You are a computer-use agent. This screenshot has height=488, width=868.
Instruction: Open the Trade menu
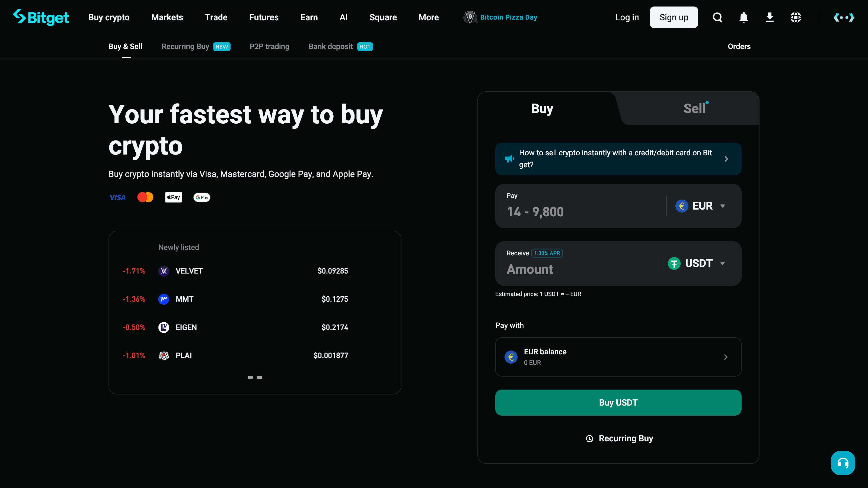pos(216,17)
